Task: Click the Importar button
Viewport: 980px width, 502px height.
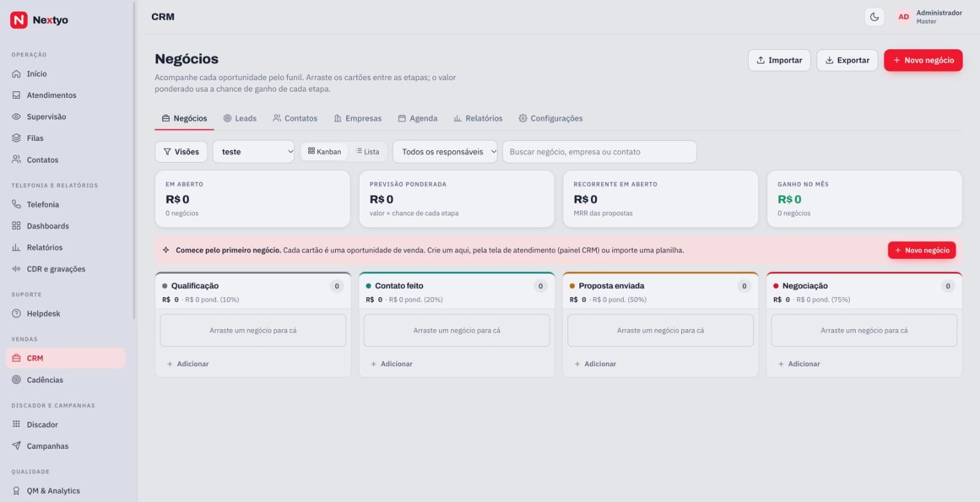Action: (779, 60)
